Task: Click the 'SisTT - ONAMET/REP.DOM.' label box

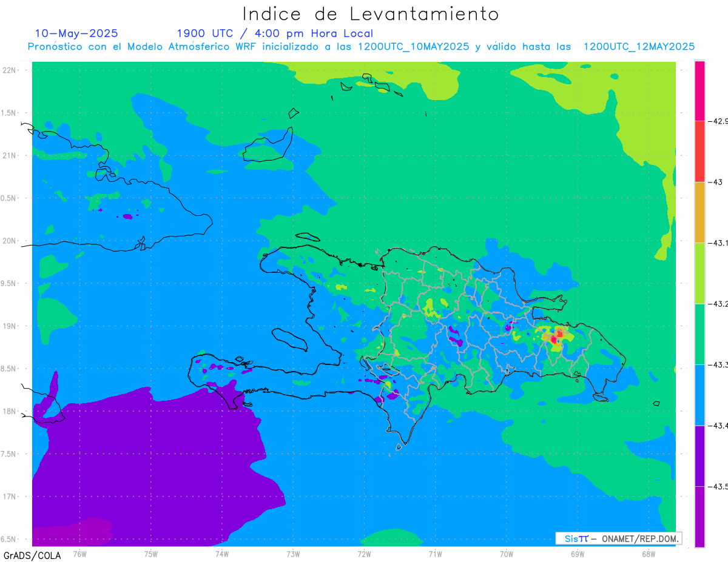Action: [x=618, y=538]
